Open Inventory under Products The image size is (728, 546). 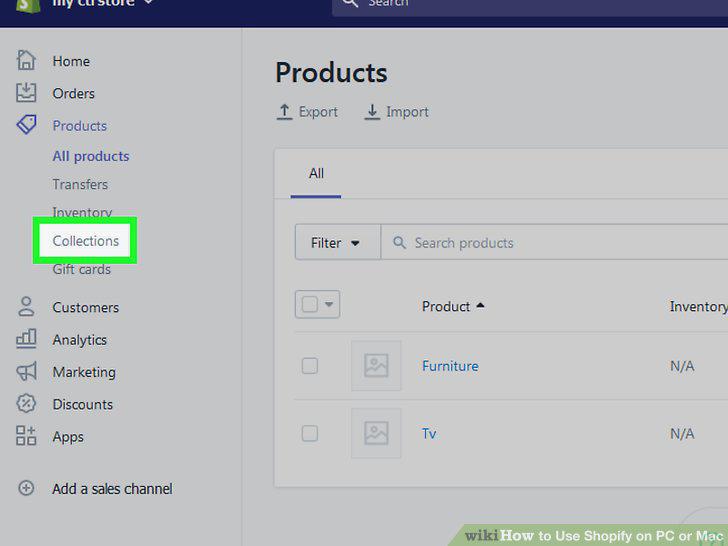pyautogui.click(x=82, y=212)
